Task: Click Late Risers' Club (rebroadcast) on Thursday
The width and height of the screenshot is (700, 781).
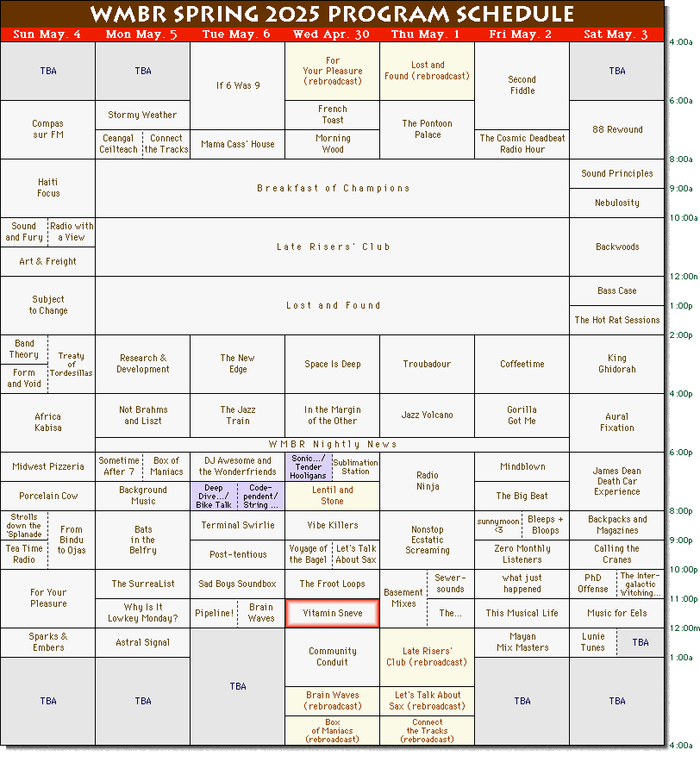Action: pyautogui.click(x=427, y=657)
